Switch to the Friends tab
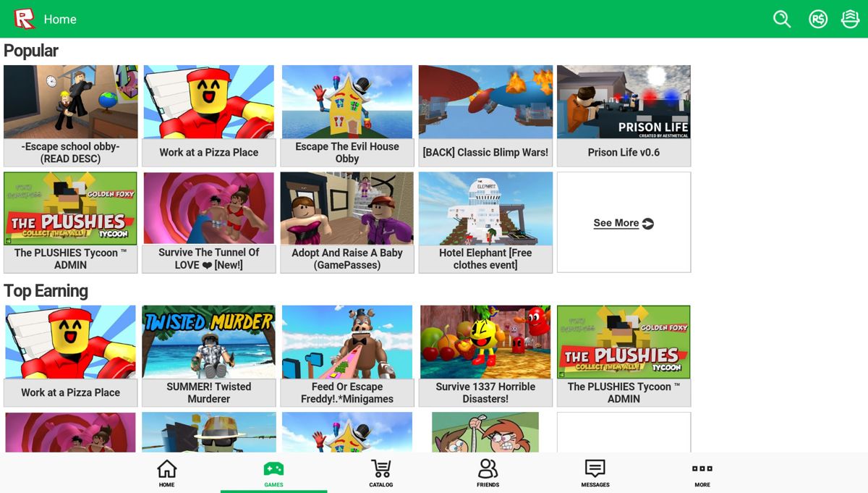 [487, 473]
